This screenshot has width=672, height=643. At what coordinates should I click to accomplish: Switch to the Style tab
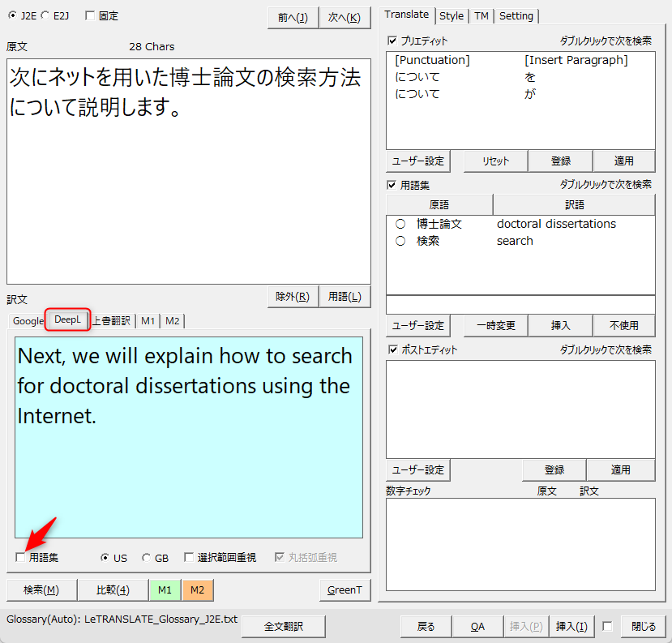click(x=452, y=15)
